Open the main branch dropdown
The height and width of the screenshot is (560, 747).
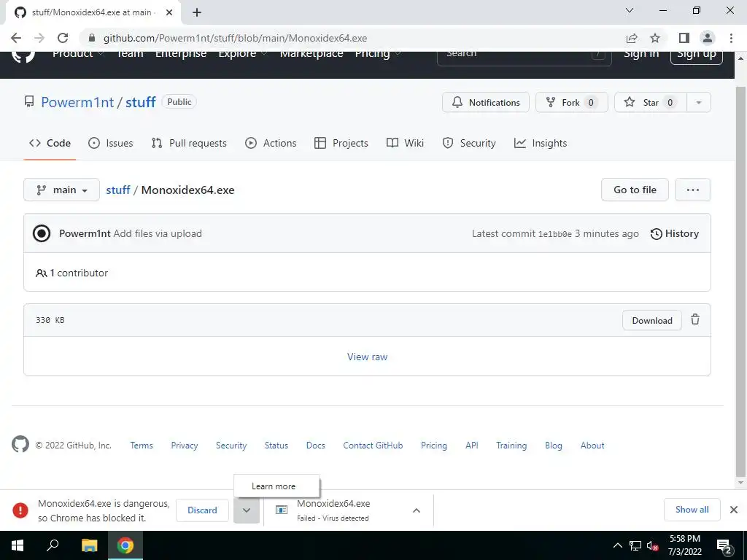tap(61, 190)
